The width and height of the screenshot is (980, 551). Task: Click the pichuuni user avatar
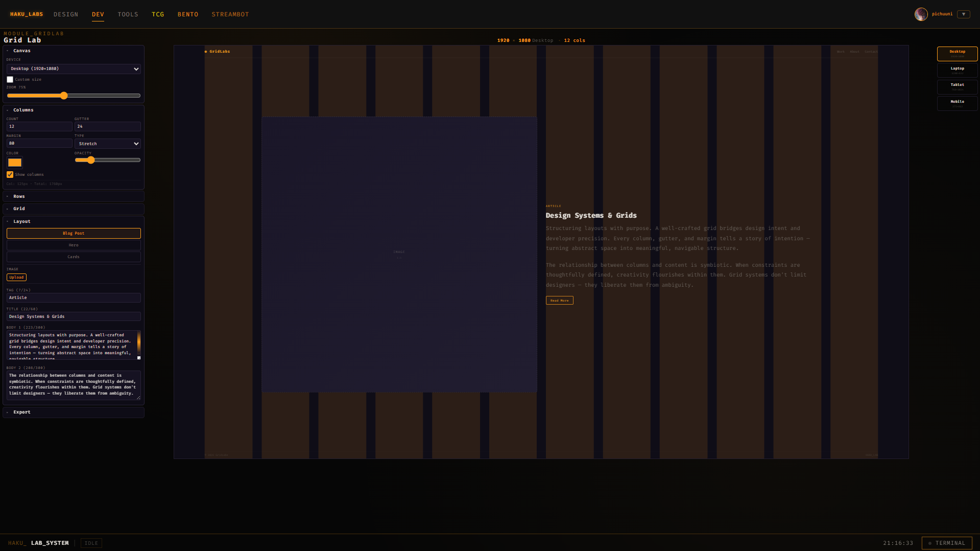tap(921, 14)
